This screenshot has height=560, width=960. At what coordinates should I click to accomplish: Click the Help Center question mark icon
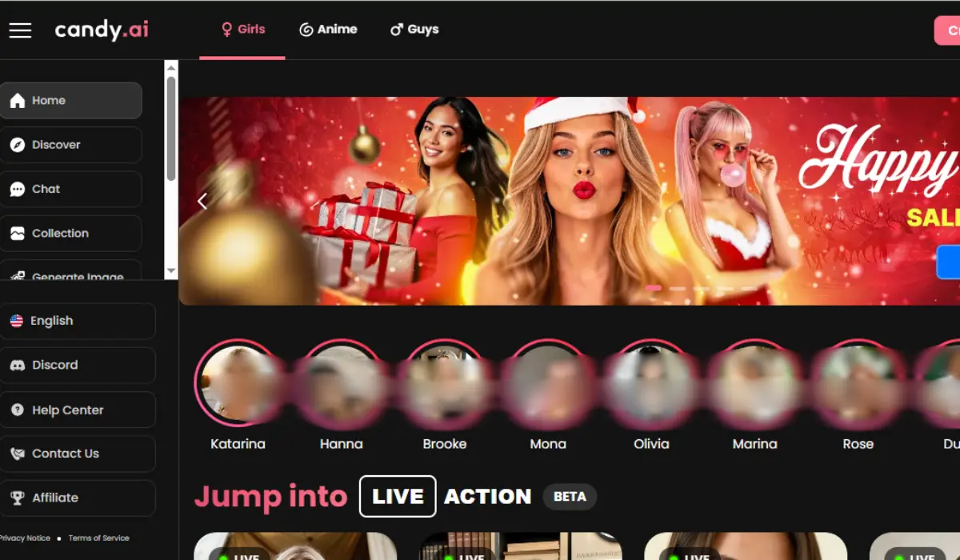(x=17, y=410)
